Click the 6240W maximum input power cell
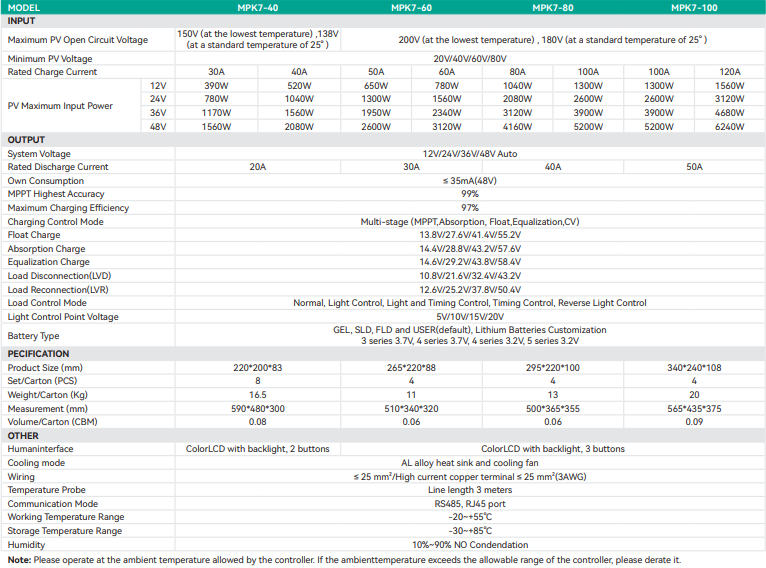Screen dimensions: 766x568 pyautogui.click(x=730, y=127)
